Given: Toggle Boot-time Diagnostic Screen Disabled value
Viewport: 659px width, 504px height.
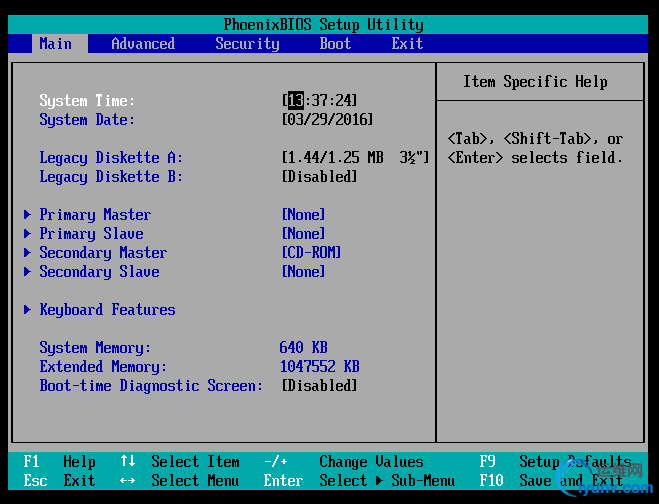Looking at the screenshot, I should coord(319,385).
